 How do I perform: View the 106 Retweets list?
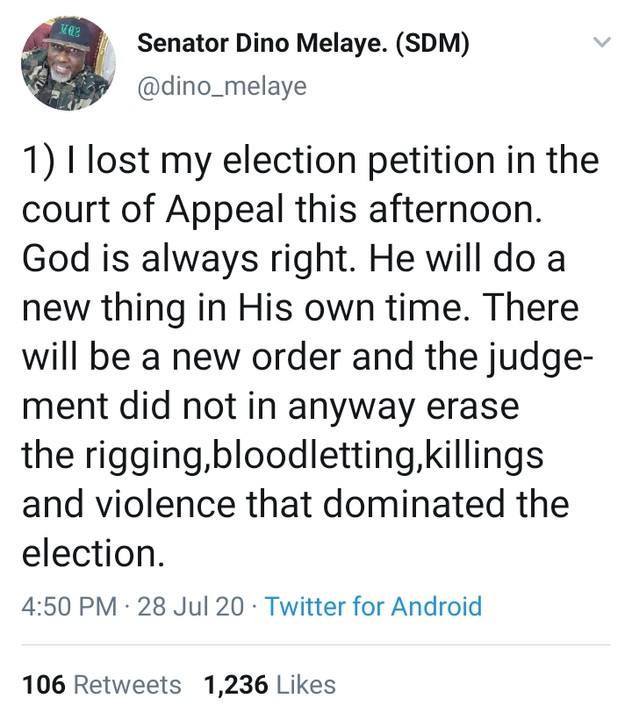coord(102,685)
